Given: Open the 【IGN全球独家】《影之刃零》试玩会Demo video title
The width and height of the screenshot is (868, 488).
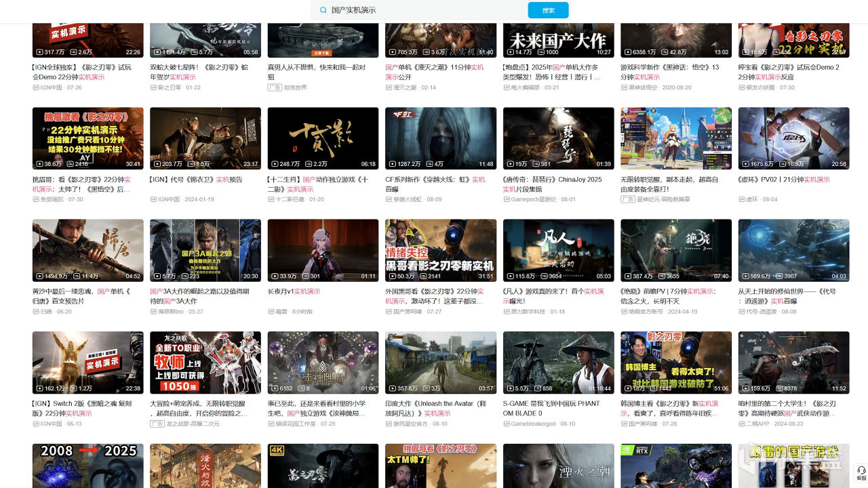Looking at the screenshot, I should point(82,72).
